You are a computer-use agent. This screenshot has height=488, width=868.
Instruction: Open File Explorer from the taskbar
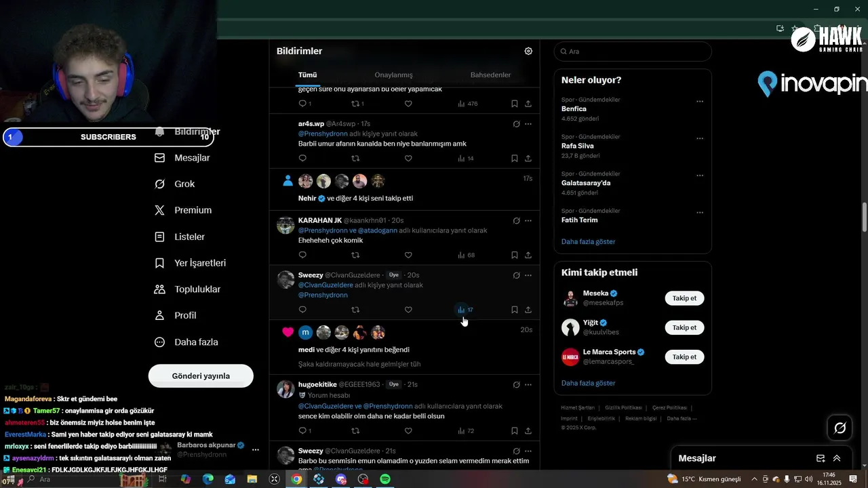point(252,479)
